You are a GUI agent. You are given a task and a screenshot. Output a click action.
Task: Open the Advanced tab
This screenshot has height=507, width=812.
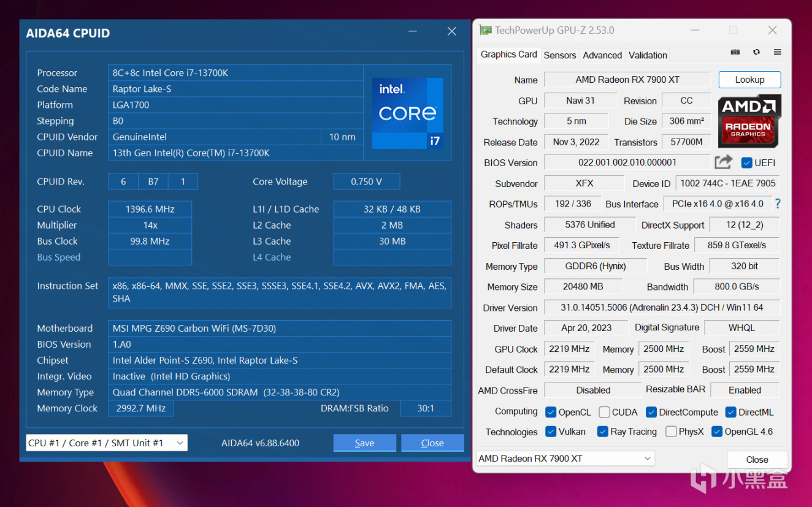[602, 55]
